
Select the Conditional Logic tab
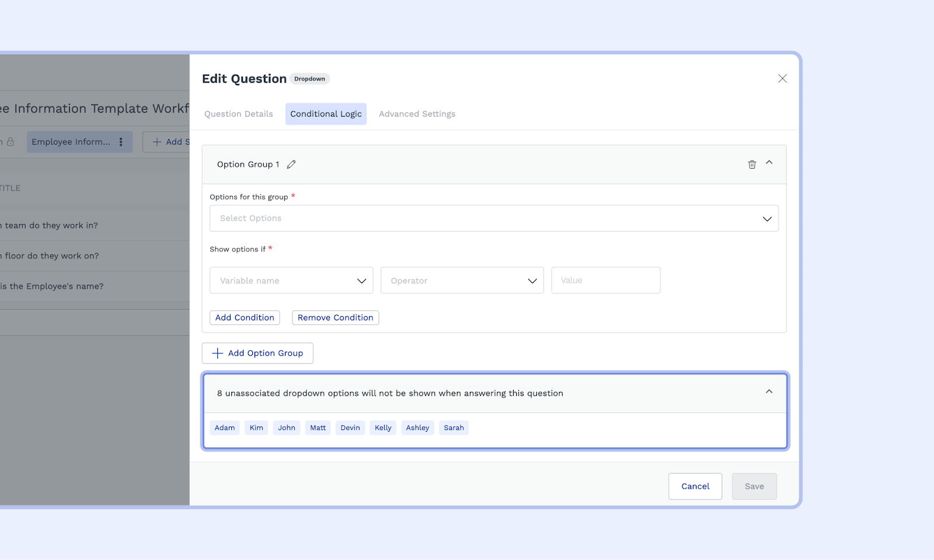[326, 114]
